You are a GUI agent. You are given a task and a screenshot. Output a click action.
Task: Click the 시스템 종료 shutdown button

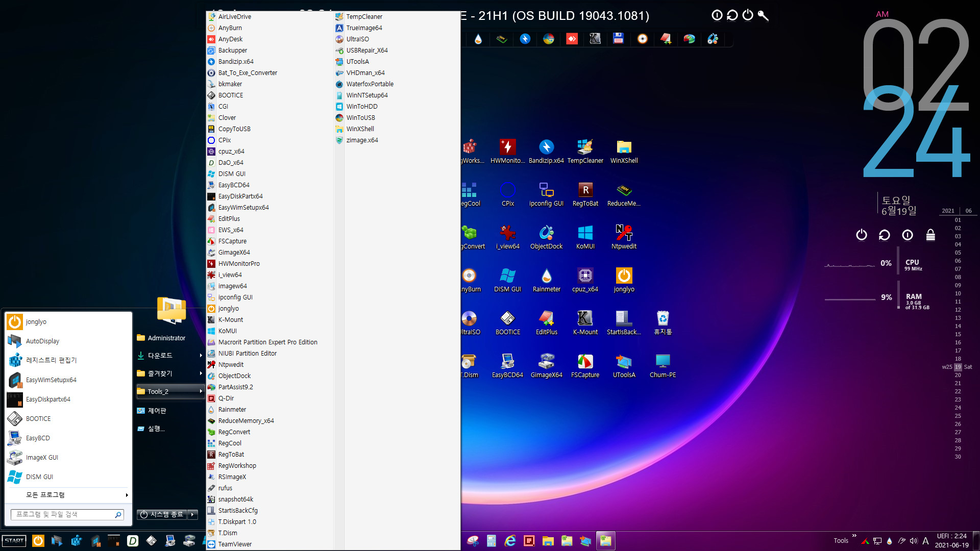162,514
